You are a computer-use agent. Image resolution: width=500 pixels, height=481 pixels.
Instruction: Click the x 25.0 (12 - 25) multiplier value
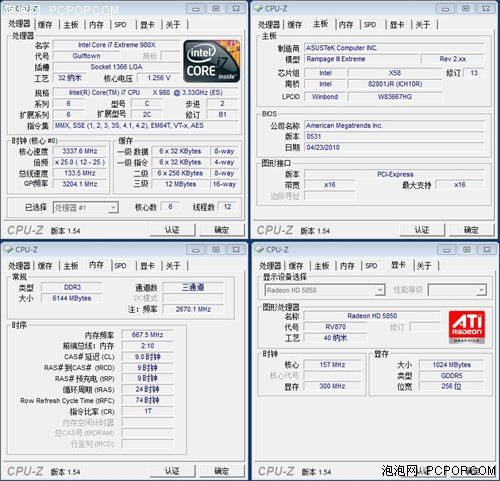(80, 162)
